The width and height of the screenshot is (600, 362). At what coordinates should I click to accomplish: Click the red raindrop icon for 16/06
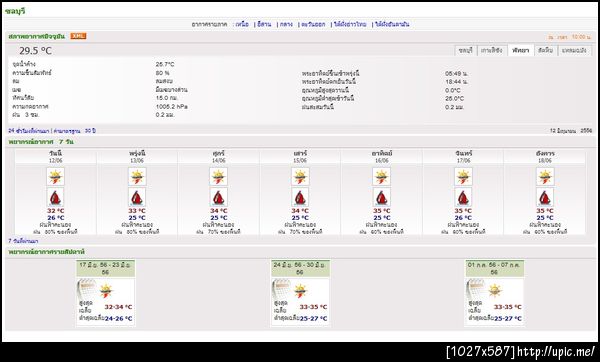coord(382,197)
